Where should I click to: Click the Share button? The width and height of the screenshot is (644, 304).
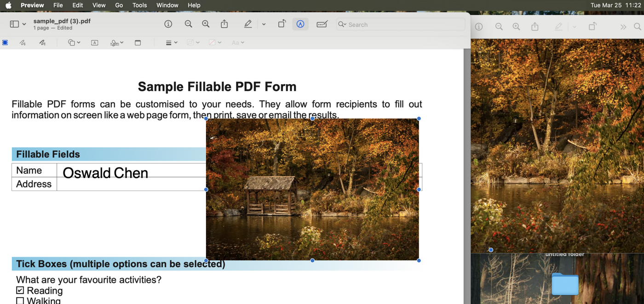pyautogui.click(x=224, y=24)
